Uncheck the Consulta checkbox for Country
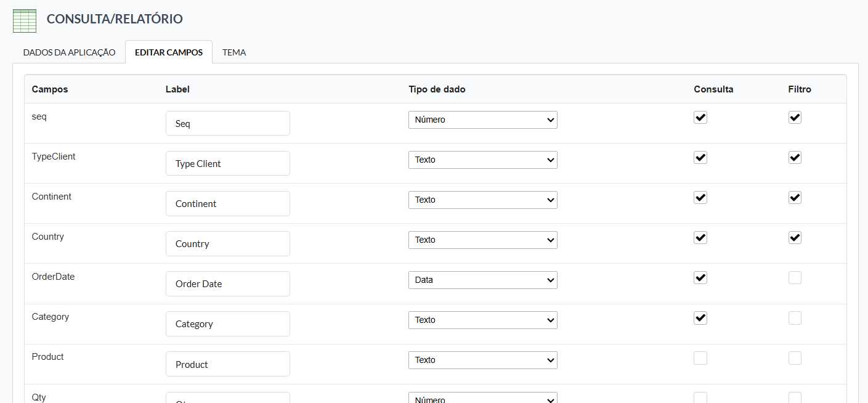The image size is (868, 403). click(x=700, y=238)
